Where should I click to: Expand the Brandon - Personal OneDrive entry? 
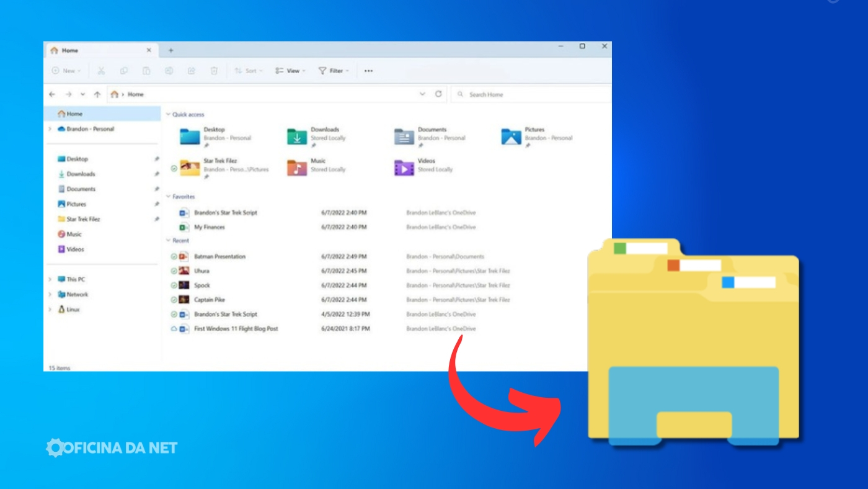pos(48,130)
